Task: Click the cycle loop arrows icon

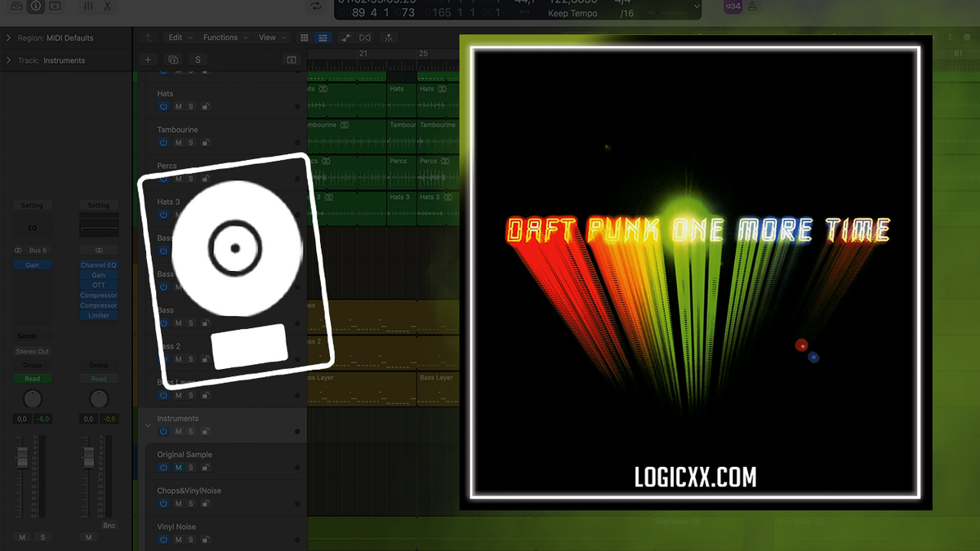Action: point(316,6)
